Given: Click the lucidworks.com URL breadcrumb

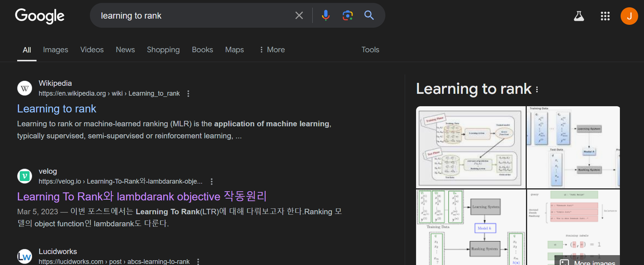Looking at the screenshot, I should point(114,261).
